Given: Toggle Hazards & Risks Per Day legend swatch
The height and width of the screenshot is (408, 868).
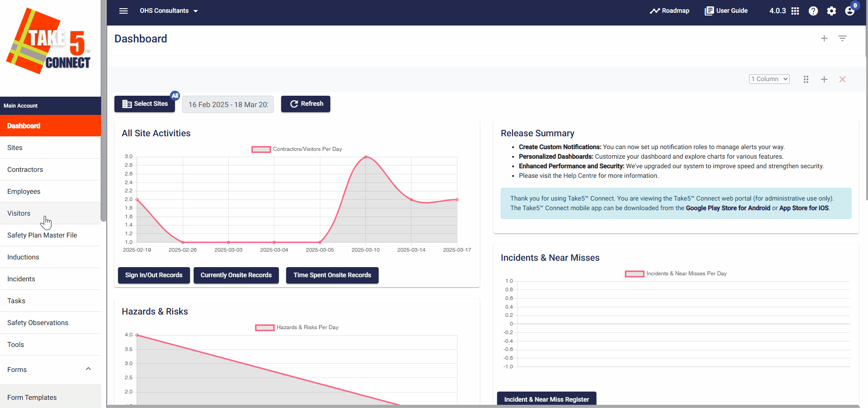Looking at the screenshot, I should pos(265,327).
